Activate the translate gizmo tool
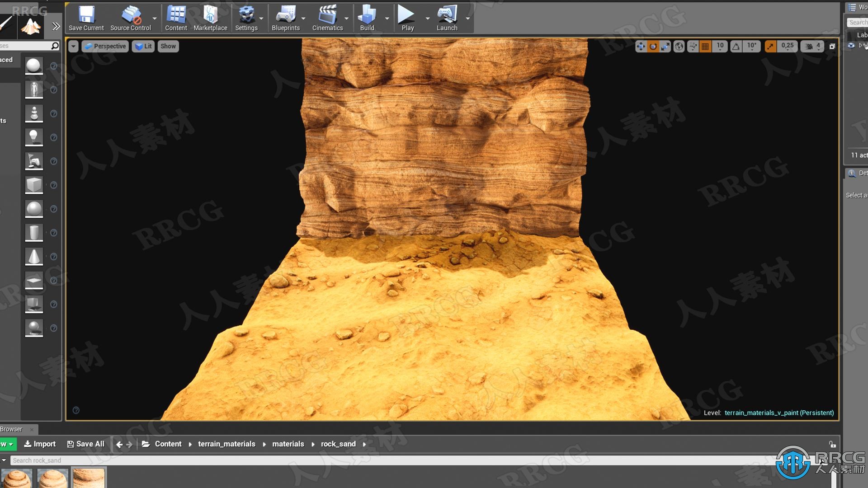Screen dimensions: 868x488 pos(641,46)
